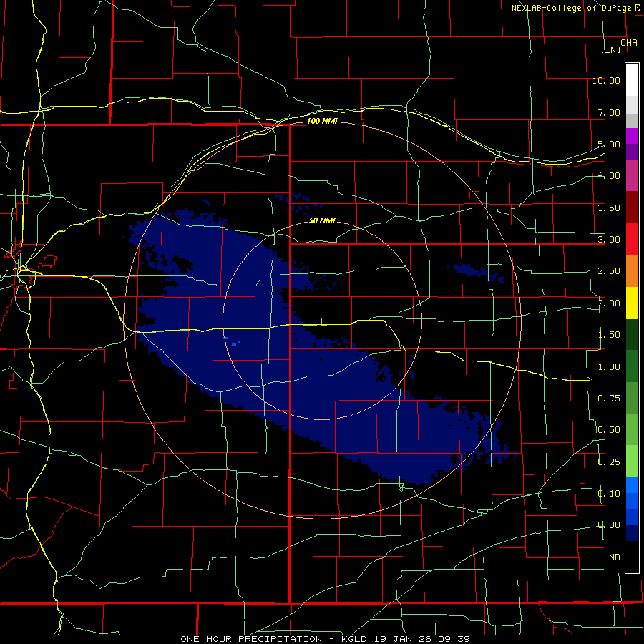
Task: Click the ND no-data label
Action: pos(615,557)
